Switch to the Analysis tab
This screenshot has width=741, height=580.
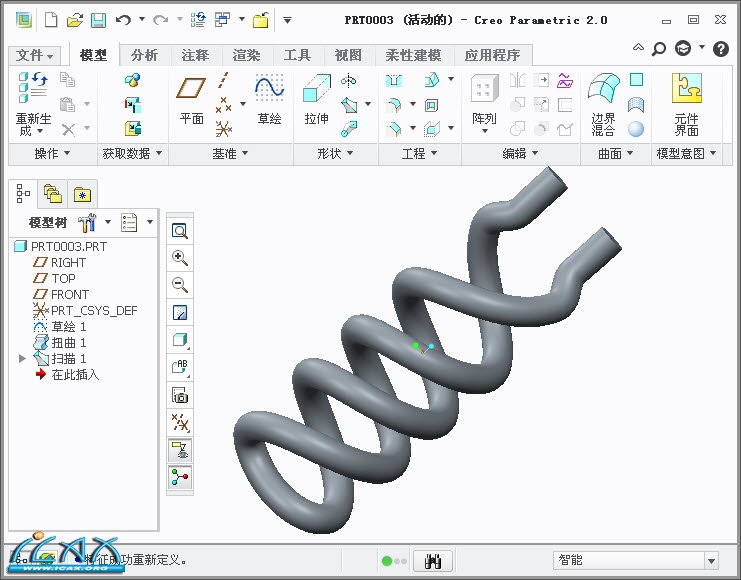tap(144, 55)
